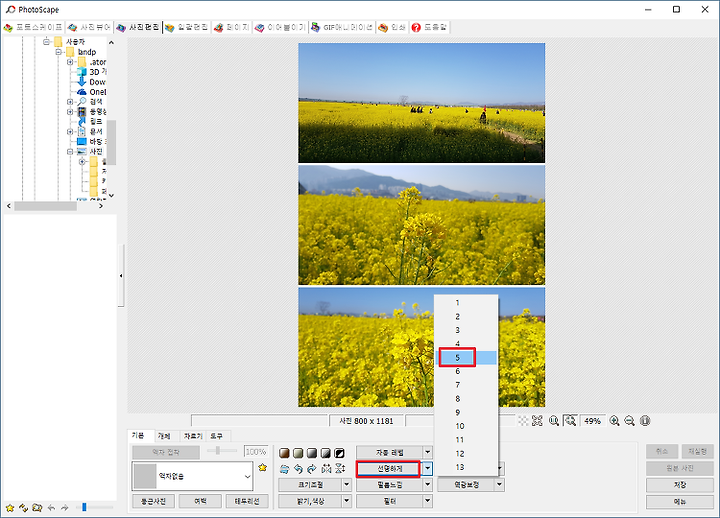Choose sharpen level 1 in the list
The width and height of the screenshot is (720, 518).
(x=466, y=303)
